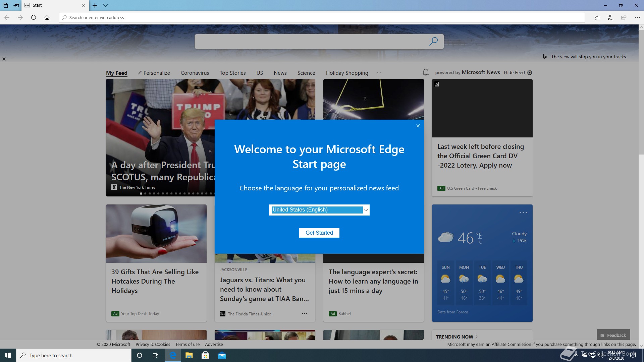Viewport: 644px width, 362px height.
Task: Click the set tabs aside icon
Action: pyautogui.click(x=16, y=5)
